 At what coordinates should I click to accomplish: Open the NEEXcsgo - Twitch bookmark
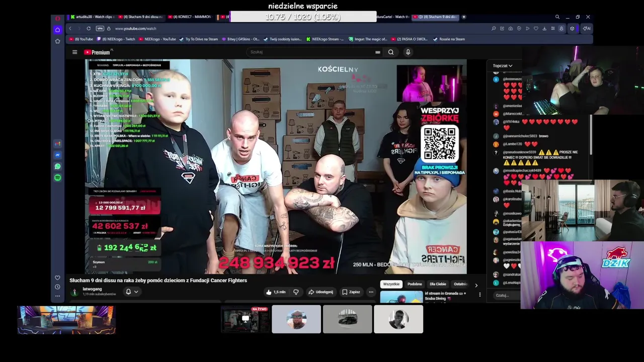tap(116, 39)
